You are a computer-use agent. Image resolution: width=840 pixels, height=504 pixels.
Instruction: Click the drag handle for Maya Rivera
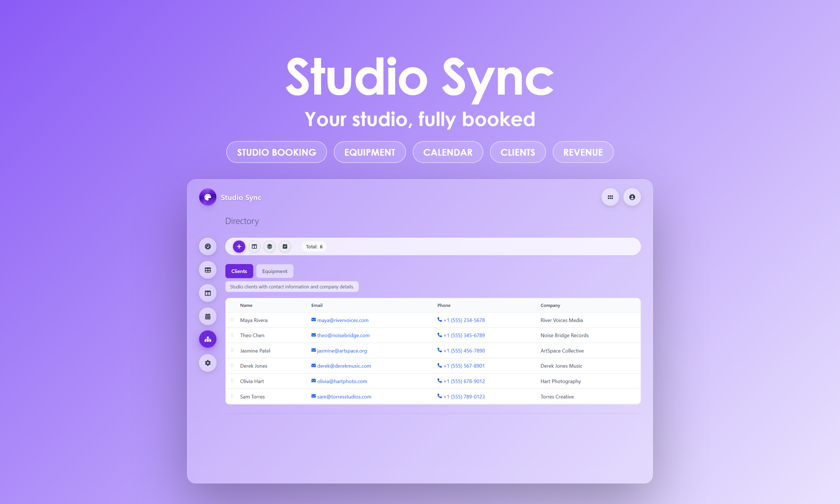232,320
